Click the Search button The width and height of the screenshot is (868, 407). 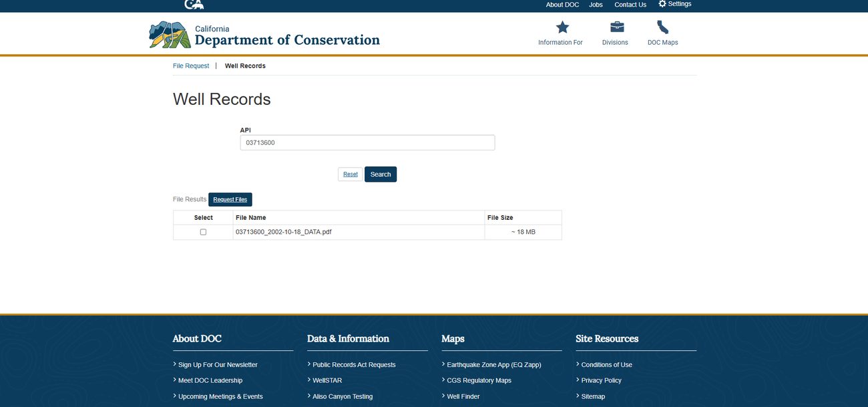pyautogui.click(x=381, y=174)
